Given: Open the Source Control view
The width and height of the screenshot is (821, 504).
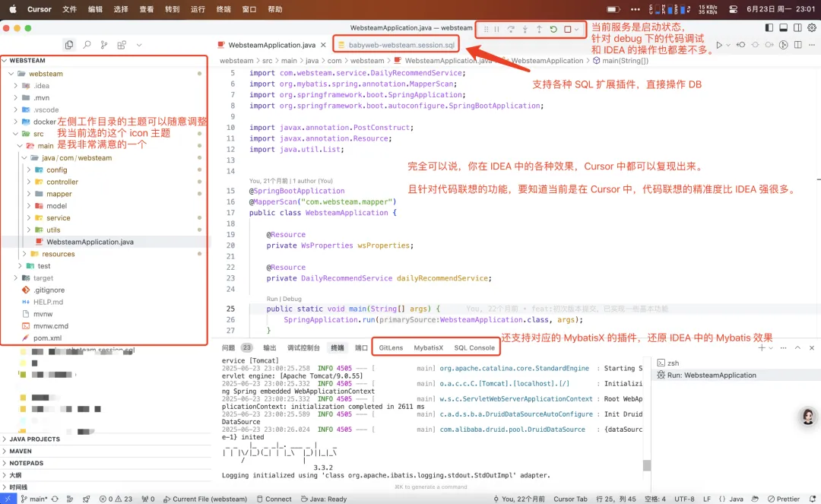Looking at the screenshot, I should pyautogui.click(x=104, y=45).
